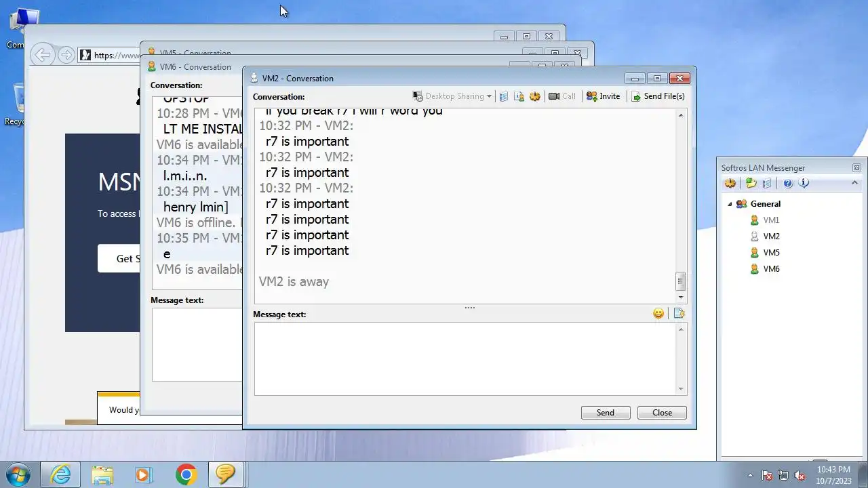Bring the VM5 - Conversation window to front
Screen dimensions: 868x488
[x=195, y=52]
